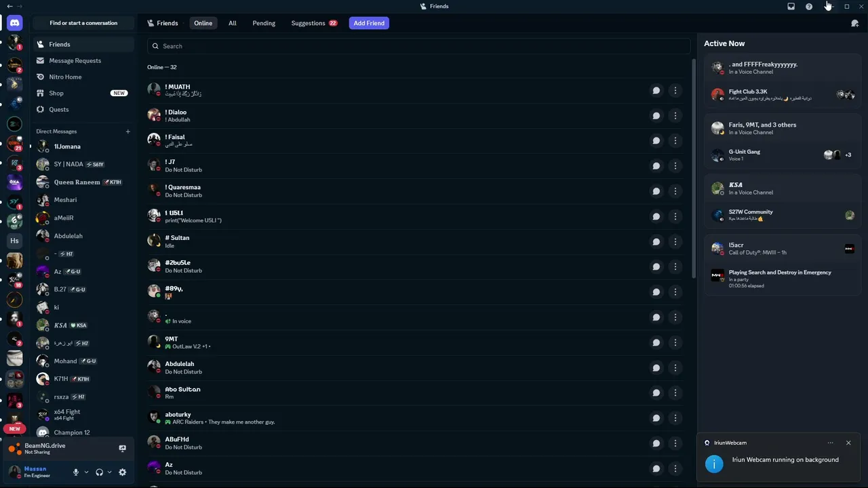Open S27W Community voice activity
The width and height of the screenshot is (868, 488).
(x=783, y=215)
